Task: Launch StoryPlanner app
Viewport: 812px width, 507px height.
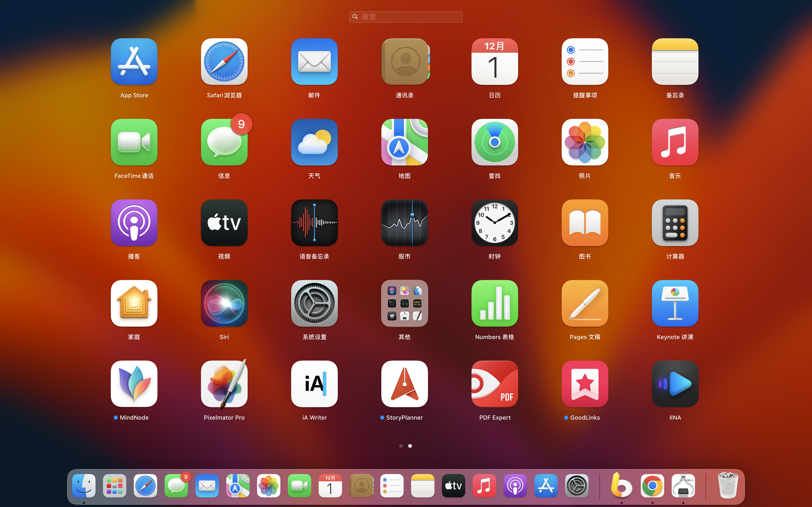Action: tap(404, 384)
